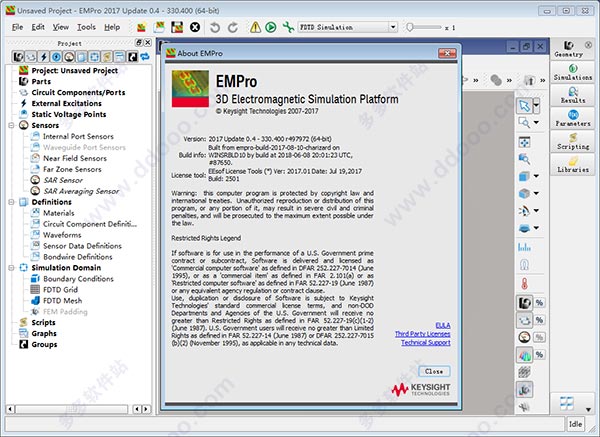Toggle the Parts filter in Project toolbar
The image size is (600, 437).
point(18,57)
